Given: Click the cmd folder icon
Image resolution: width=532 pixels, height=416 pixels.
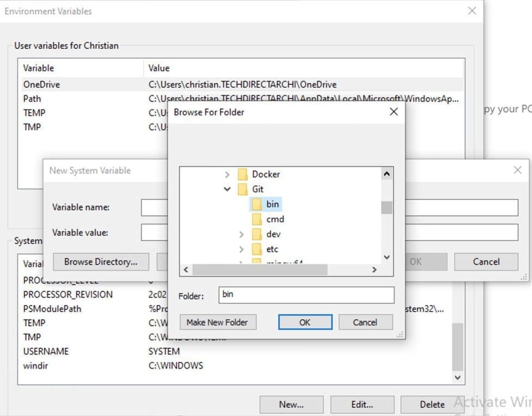Looking at the screenshot, I should [257, 219].
